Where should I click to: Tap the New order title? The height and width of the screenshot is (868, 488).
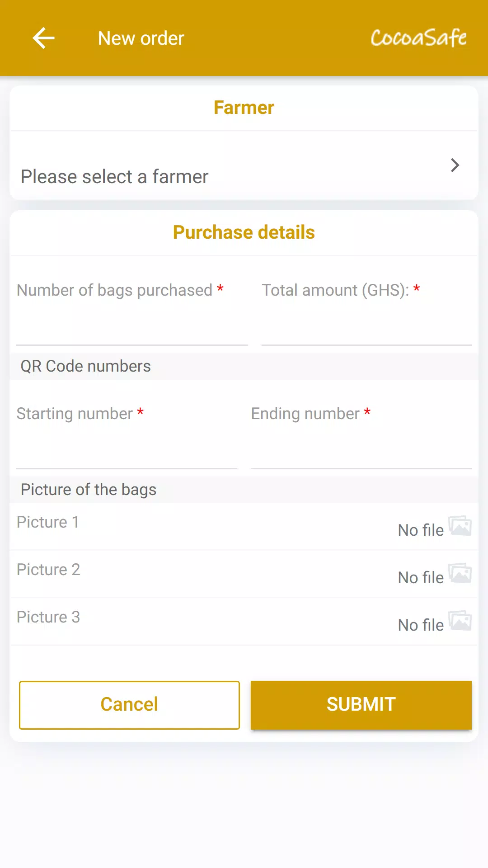pyautogui.click(x=141, y=38)
